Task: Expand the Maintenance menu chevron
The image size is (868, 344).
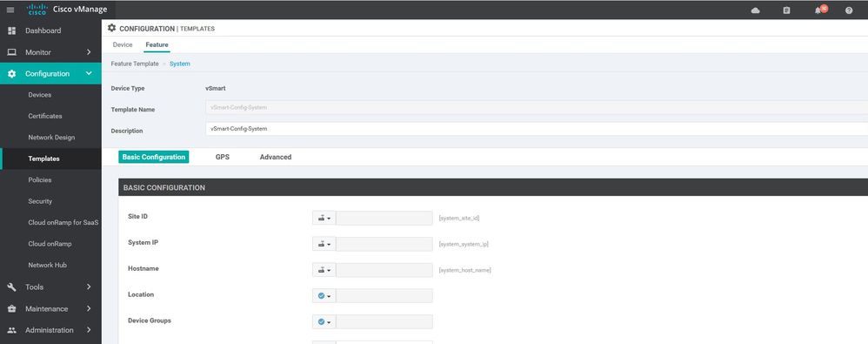Action: point(89,308)
